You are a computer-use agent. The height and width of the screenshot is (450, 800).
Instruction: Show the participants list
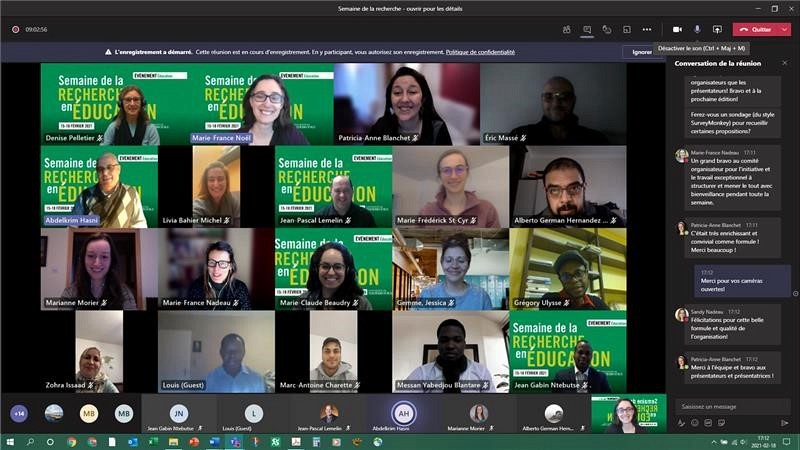tap(567, 29)
